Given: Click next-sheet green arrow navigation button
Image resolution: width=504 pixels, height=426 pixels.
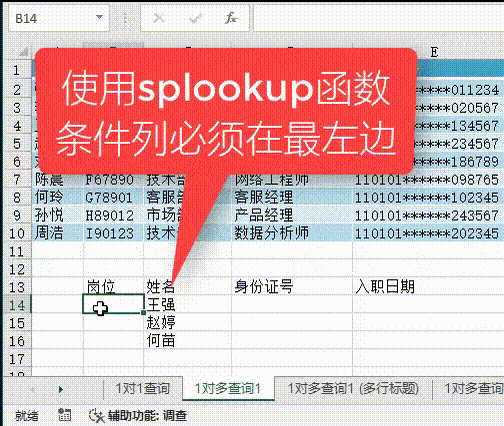Looking at the screenshot, I should (x=61, y=389).
